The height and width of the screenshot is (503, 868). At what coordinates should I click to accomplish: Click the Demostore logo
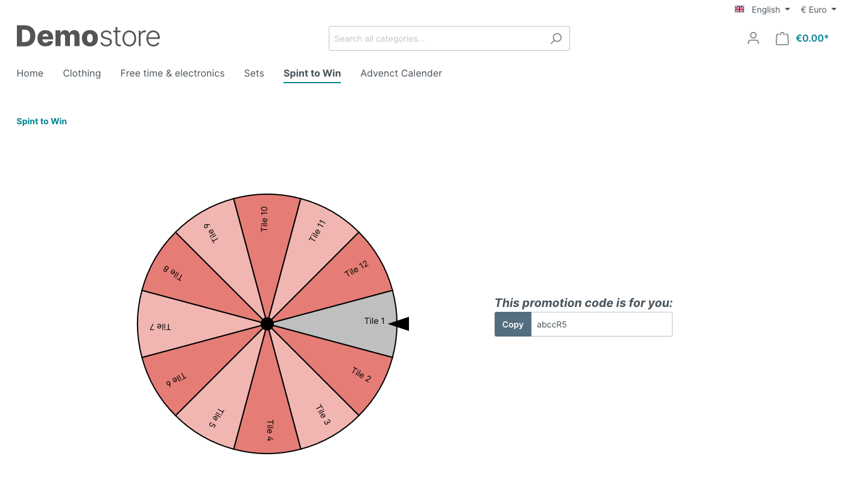coord(88,37)
